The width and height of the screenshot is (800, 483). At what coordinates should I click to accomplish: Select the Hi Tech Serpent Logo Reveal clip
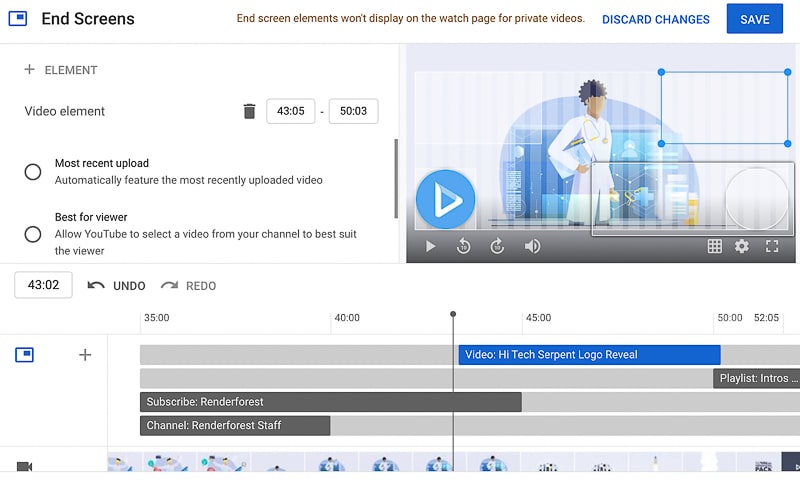[589, 354]
